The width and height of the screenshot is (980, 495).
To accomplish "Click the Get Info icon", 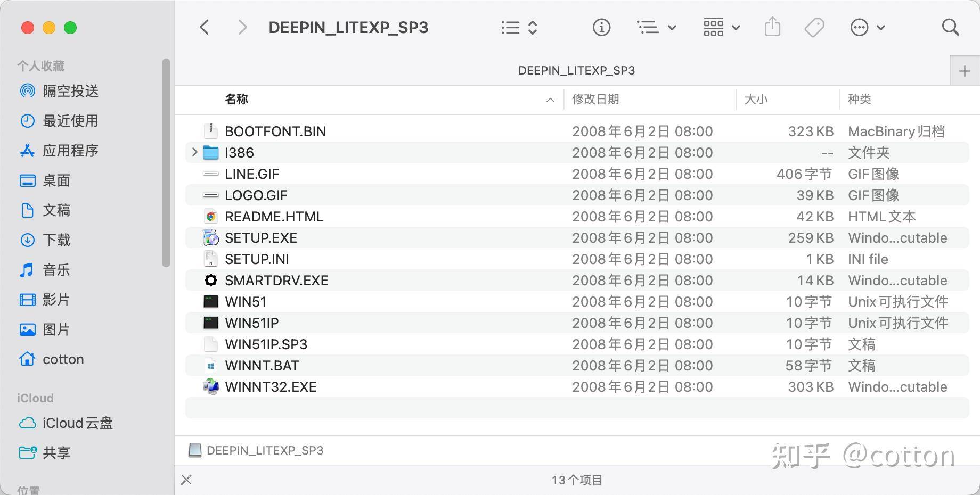I will (x=601, y=27).
